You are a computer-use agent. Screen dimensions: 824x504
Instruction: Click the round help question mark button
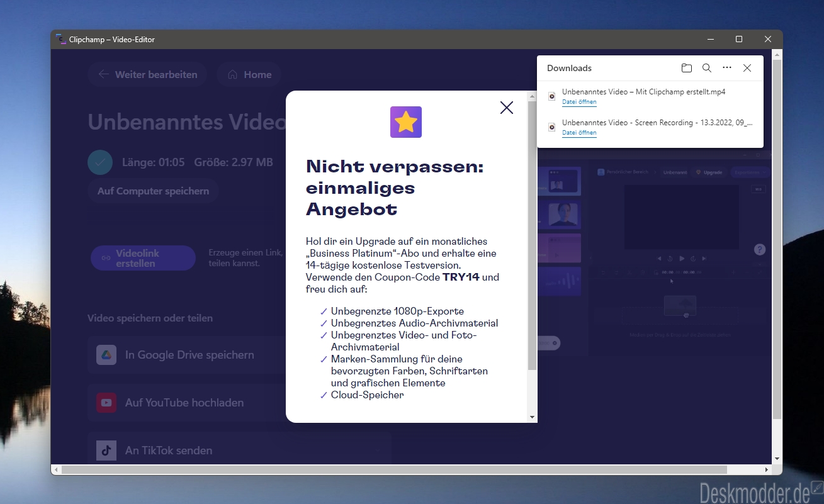tap(760, 250)
